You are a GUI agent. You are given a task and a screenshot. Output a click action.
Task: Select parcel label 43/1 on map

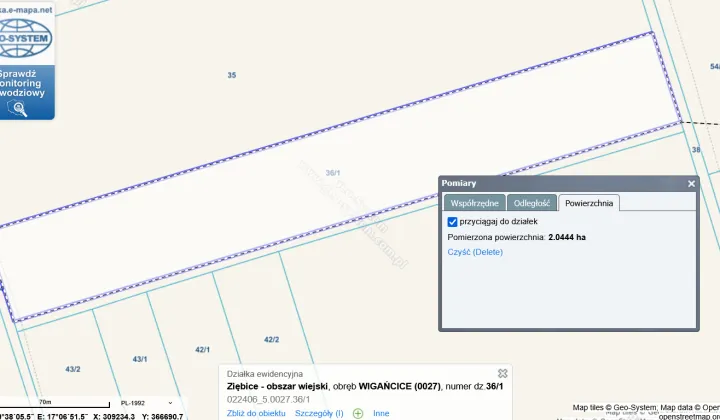pyautogui.click(x=140, y=359)
